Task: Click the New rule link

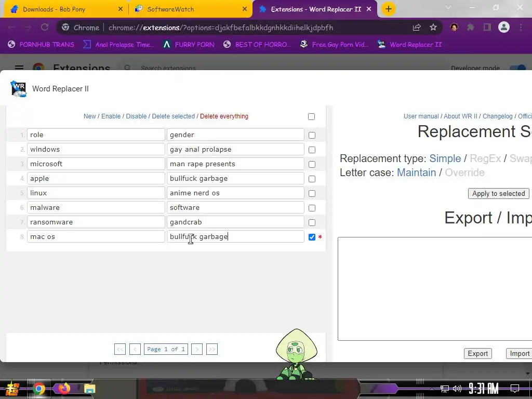Action: pyautogui.click(x=89, y=116)
